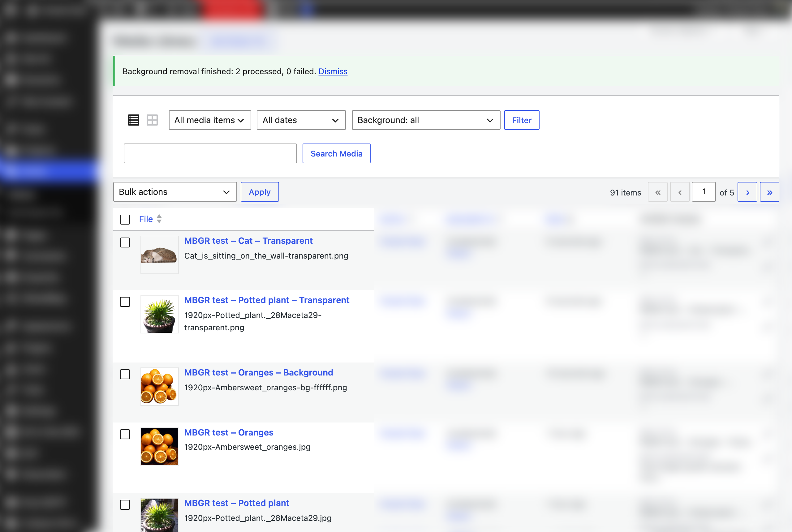Select checkbox for MBGR test – Oranges

point(125,434)
